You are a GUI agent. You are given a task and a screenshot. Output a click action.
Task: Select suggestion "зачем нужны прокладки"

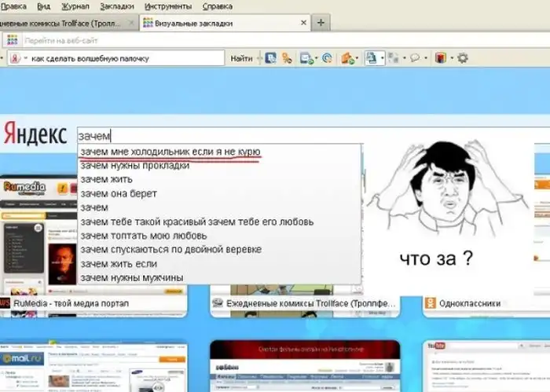(x=134, y=166)
